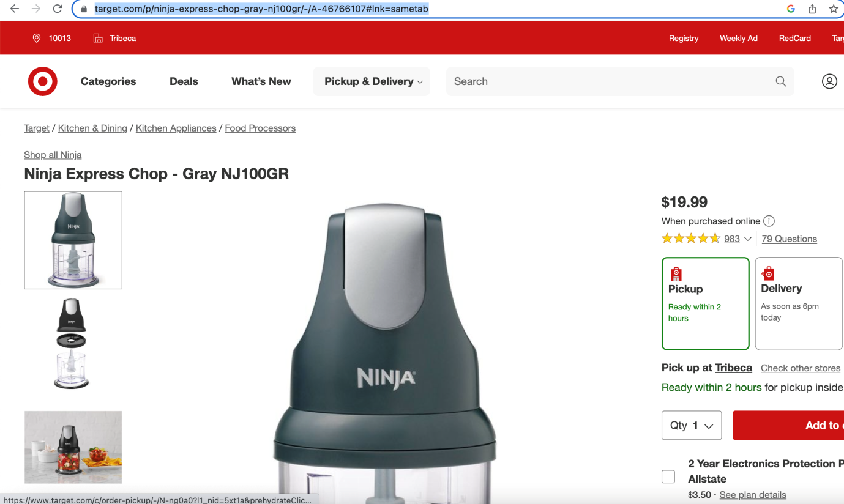Bookmark this page with star icon
The width and height of the screenshot is (844, 504).
[833, 9]
